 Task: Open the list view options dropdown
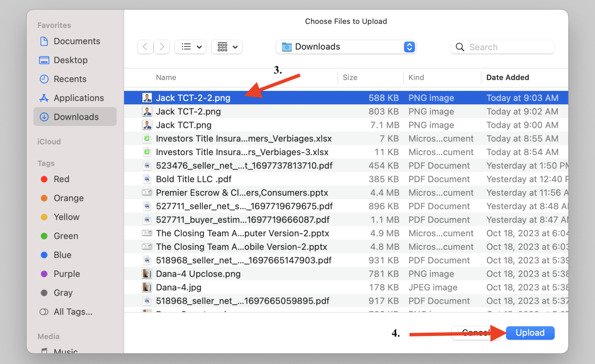click(x=191, y=47)
